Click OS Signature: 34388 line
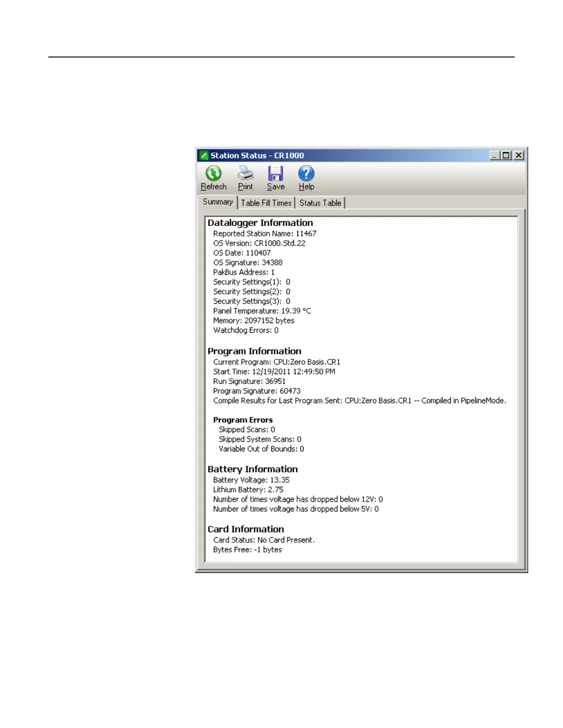Screen dimensions: 563x728 click(247, 262)
